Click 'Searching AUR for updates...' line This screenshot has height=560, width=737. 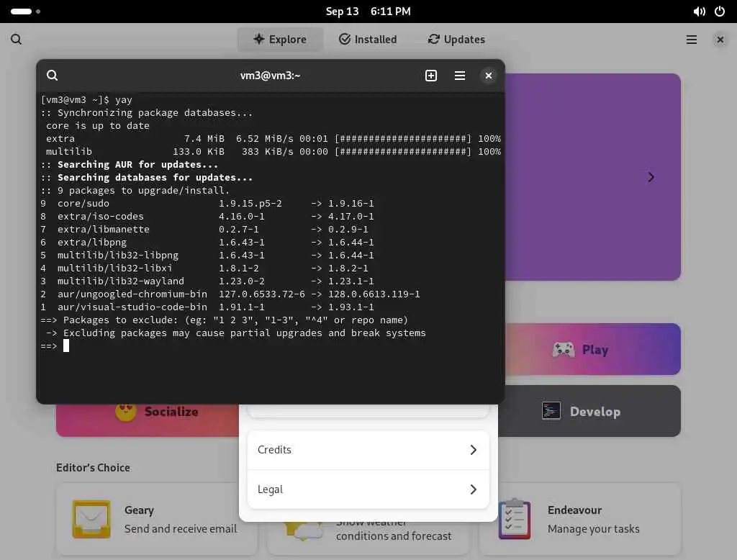[x=130, y=165]
